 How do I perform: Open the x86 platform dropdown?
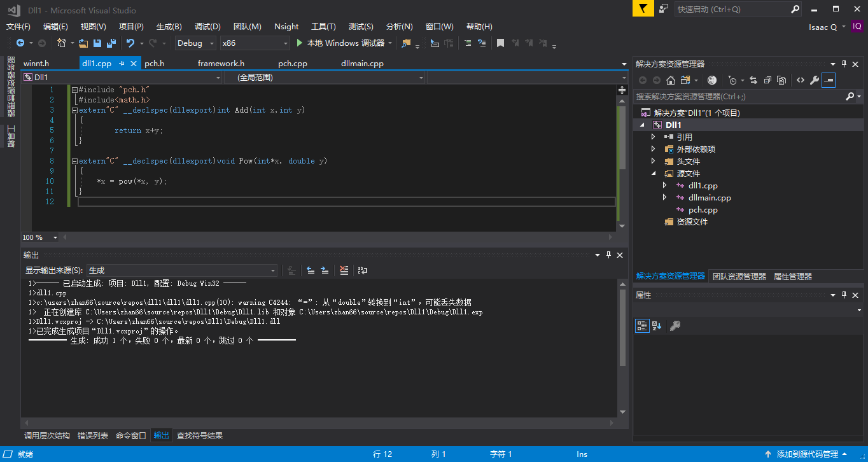[285, 43]
